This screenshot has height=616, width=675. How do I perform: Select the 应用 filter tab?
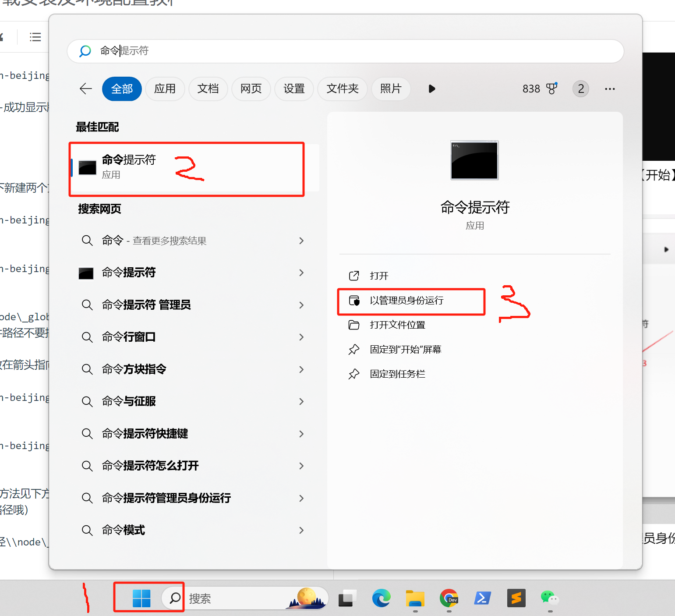[165, 89]
